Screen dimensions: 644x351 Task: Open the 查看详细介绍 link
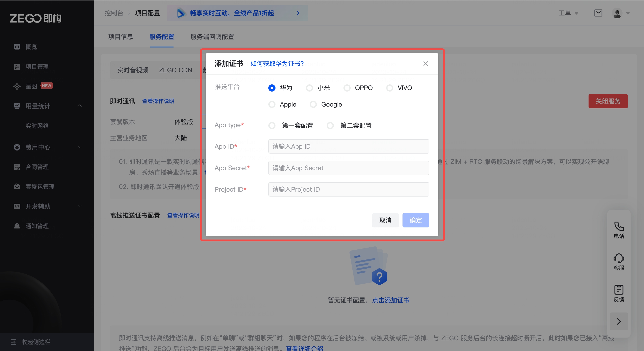305,348
